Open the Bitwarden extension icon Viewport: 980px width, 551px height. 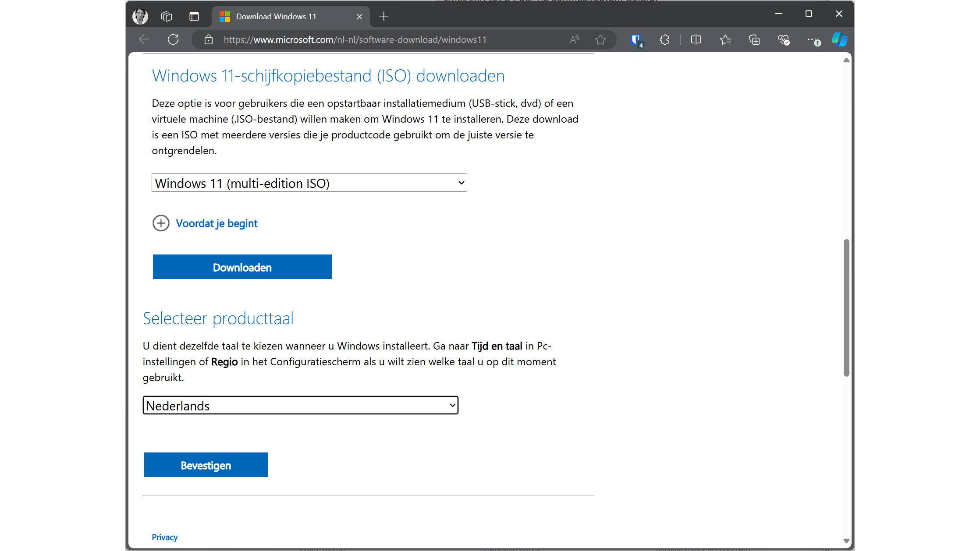(636, 40)
